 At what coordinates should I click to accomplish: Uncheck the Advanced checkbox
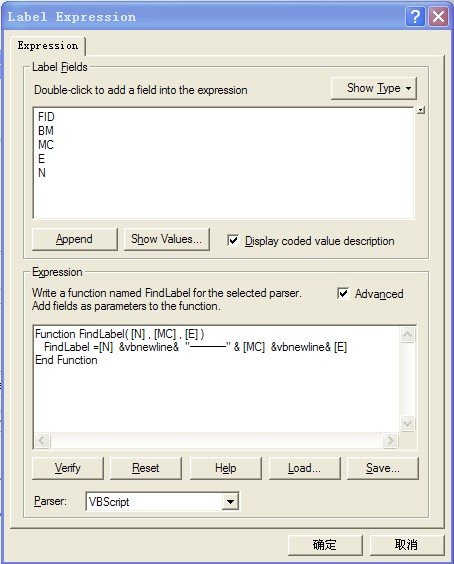[x=343, y=294]
